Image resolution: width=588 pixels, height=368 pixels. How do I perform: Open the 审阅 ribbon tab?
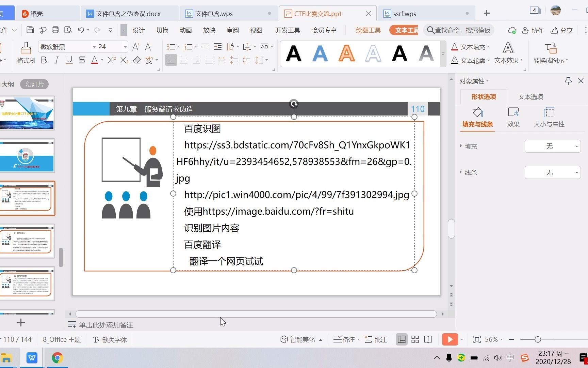point(233,30)
